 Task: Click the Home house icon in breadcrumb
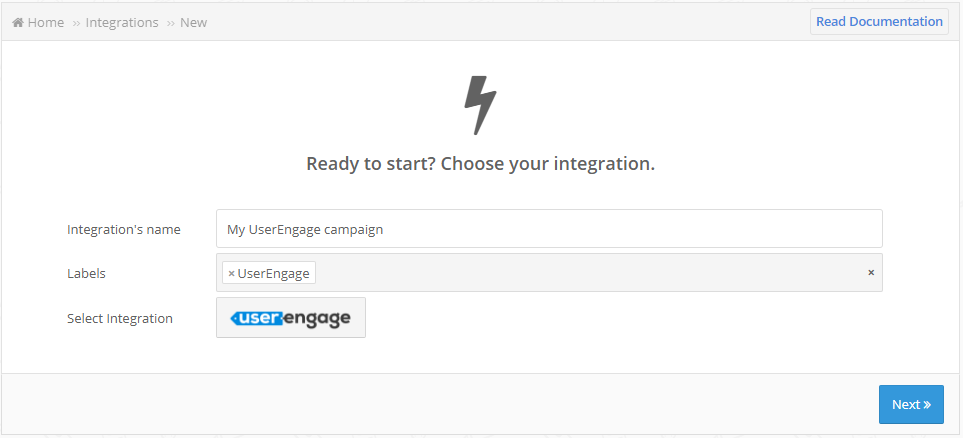(18, 23)
